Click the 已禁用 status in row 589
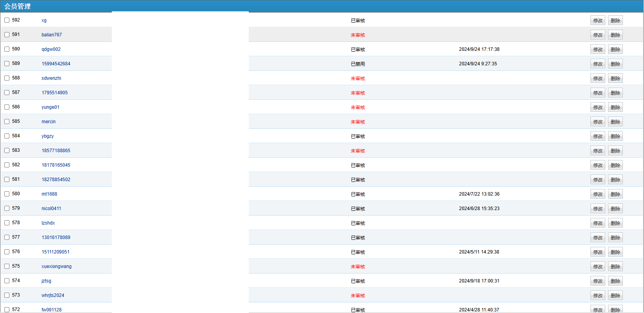644x313 pixels. (358, 64)
